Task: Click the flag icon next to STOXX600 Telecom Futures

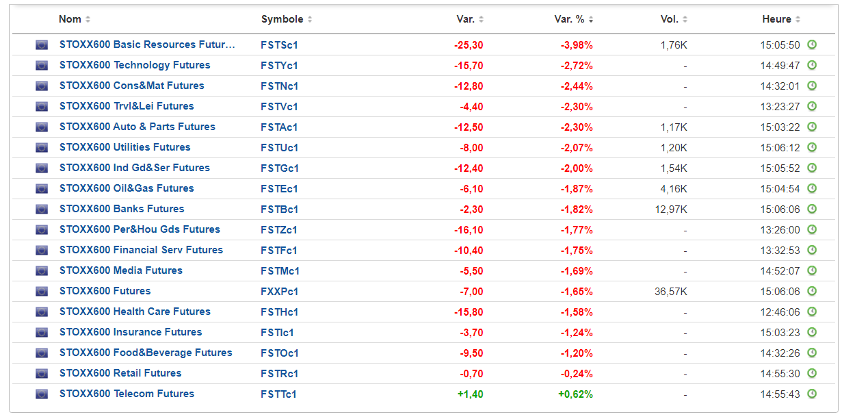Action: tap(42, 394)
